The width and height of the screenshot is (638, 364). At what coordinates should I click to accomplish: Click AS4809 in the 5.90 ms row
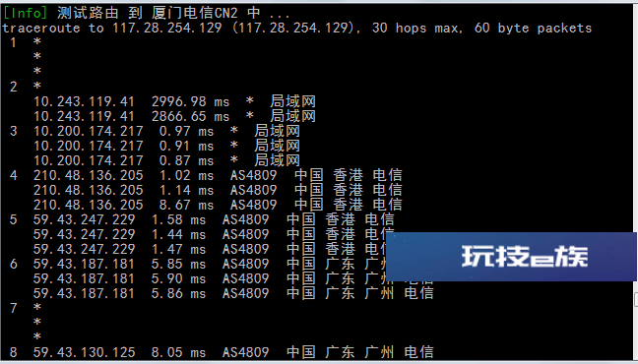pos(246,278)
